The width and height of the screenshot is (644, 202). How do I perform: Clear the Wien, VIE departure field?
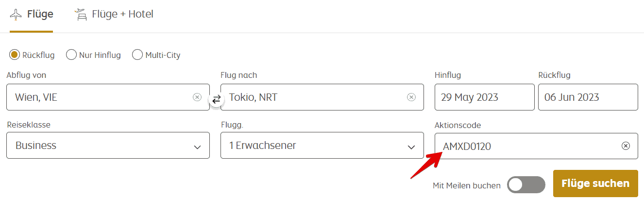(x=197, y=97)
